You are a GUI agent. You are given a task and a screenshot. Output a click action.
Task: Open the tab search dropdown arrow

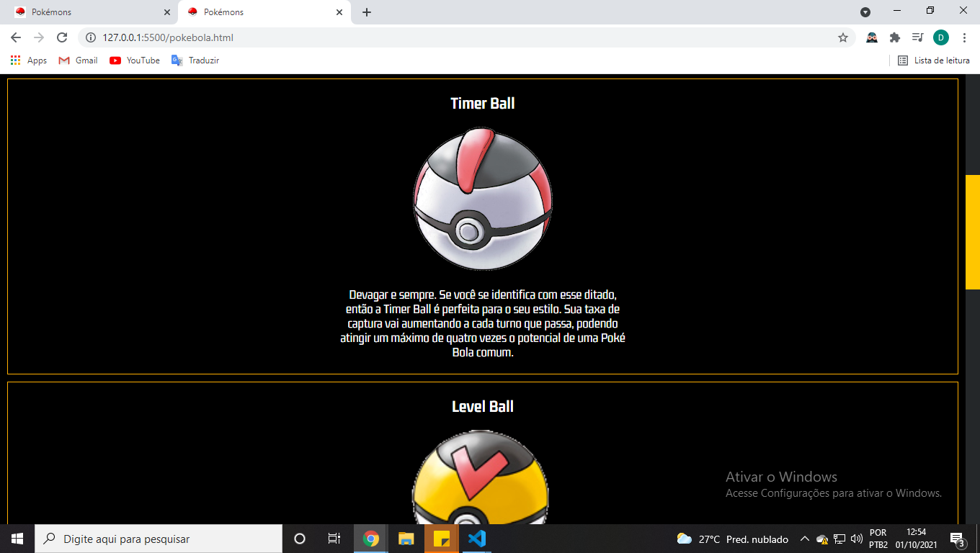pos(865,12)
